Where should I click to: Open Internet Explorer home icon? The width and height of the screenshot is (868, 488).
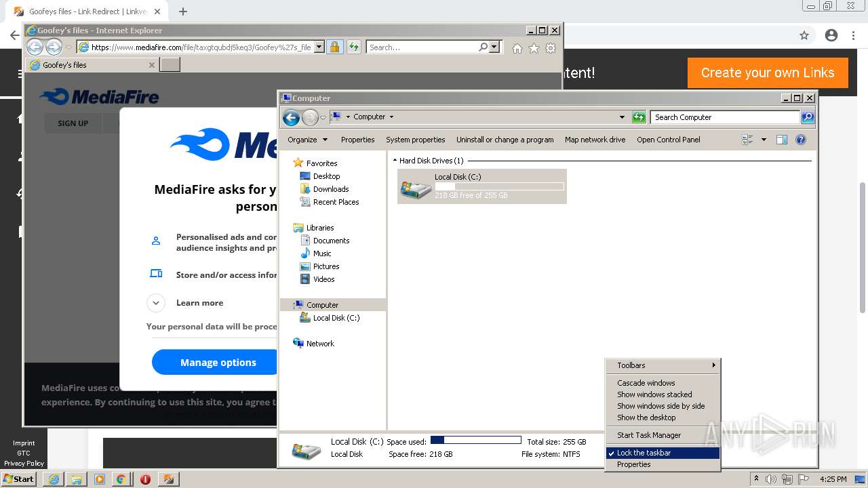pyautogui.click(x=517, y=47)
